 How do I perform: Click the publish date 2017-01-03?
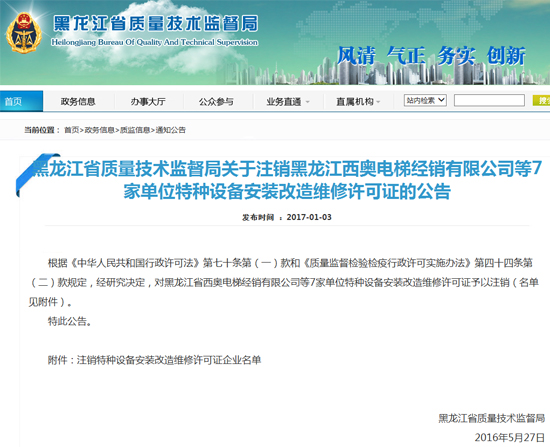coord(309,217)
